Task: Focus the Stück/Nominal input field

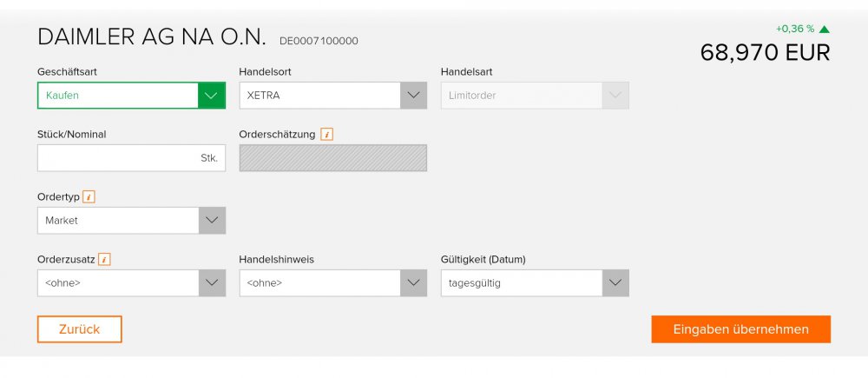Action: pyautogui.click(x=117, y=158)
